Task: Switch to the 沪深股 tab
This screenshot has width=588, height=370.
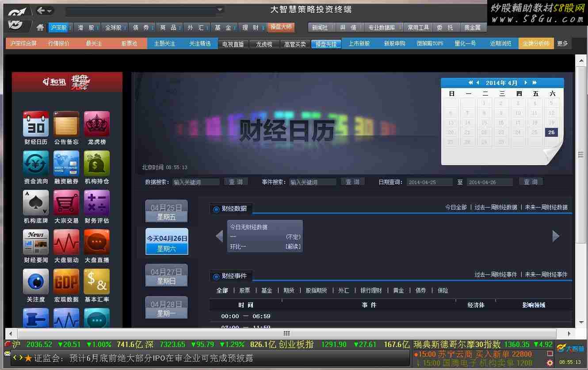Action: [58, 27]
